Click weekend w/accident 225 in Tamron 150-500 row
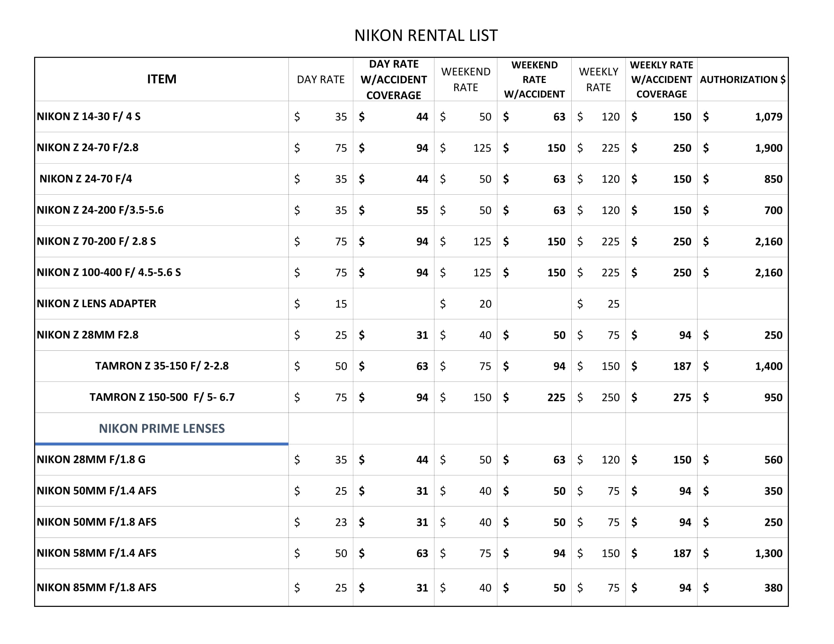The height and width of the screenshot is (644, 834). click(x=557, y=397)
